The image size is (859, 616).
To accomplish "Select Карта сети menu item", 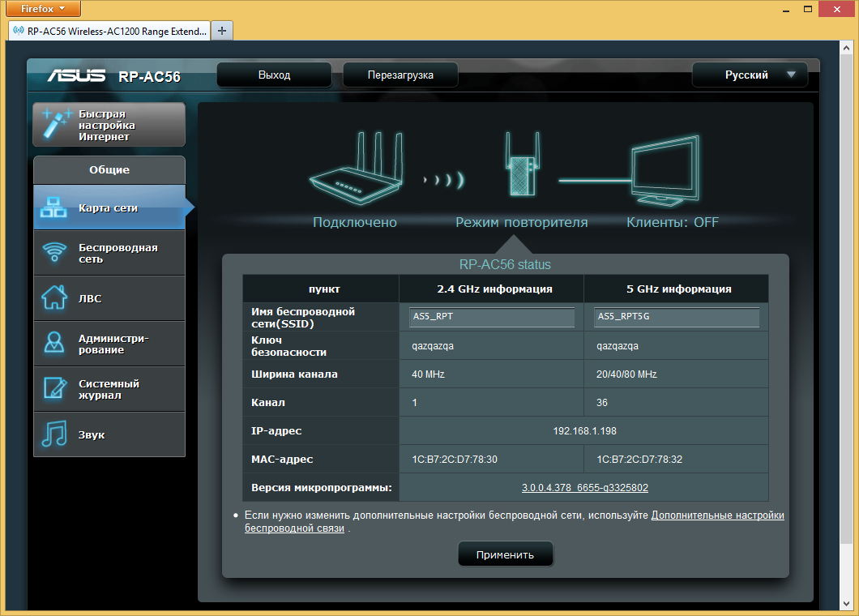I will 109,207.
